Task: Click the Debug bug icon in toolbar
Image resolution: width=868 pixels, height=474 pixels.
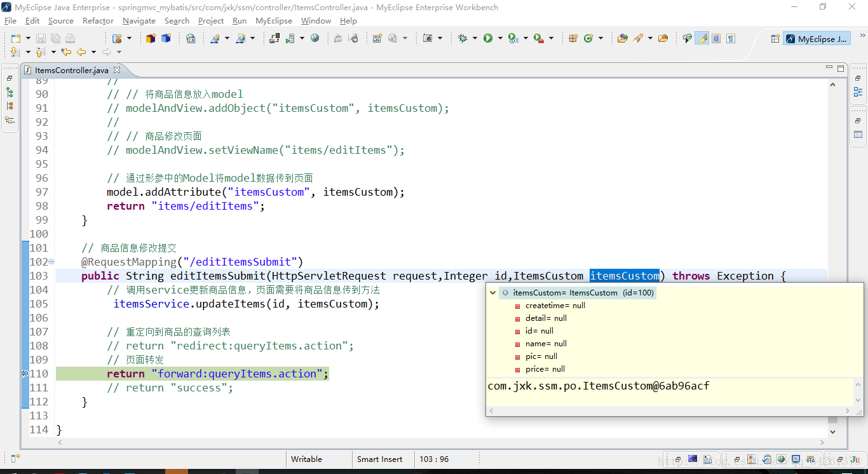Action: click(462, 38)
